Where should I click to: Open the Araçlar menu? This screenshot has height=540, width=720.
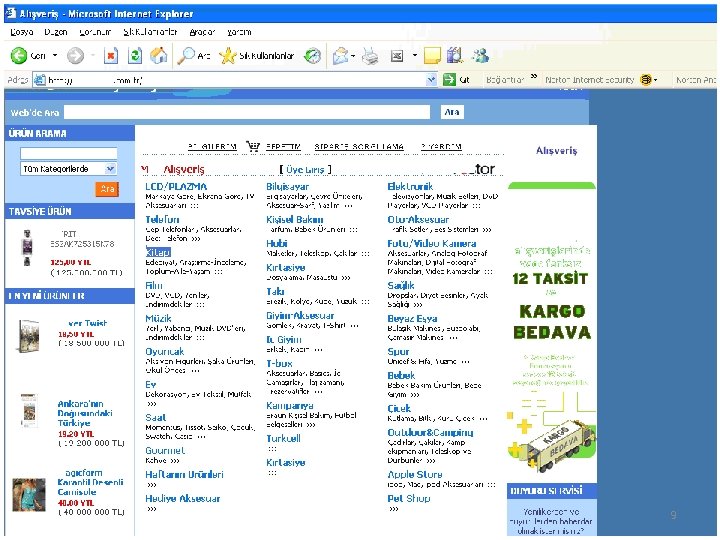(x=202, y=32)
